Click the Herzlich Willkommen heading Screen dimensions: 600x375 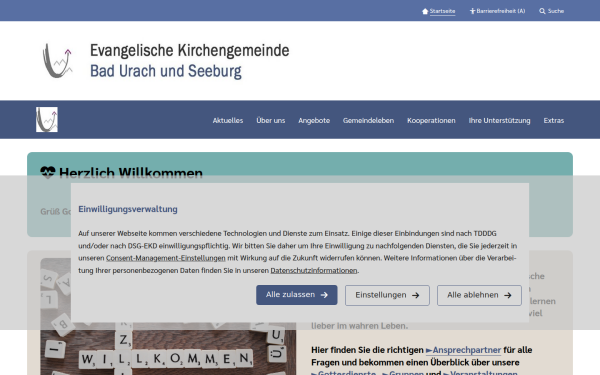(131, 173)
